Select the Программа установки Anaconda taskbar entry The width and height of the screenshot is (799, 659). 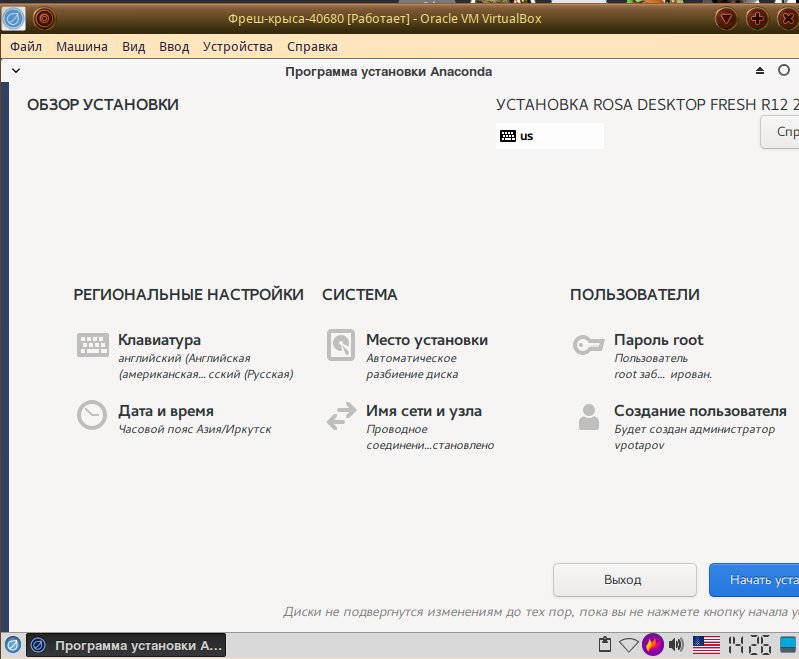(126, 645)
